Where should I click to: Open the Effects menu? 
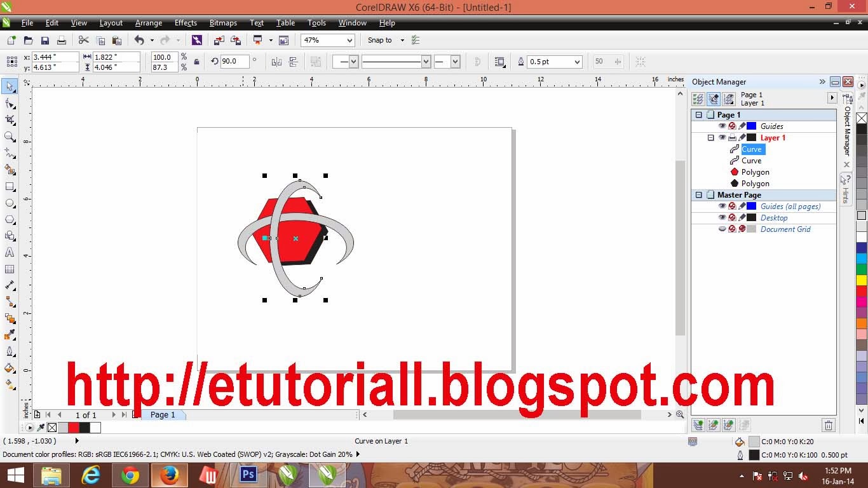(186, 23)
